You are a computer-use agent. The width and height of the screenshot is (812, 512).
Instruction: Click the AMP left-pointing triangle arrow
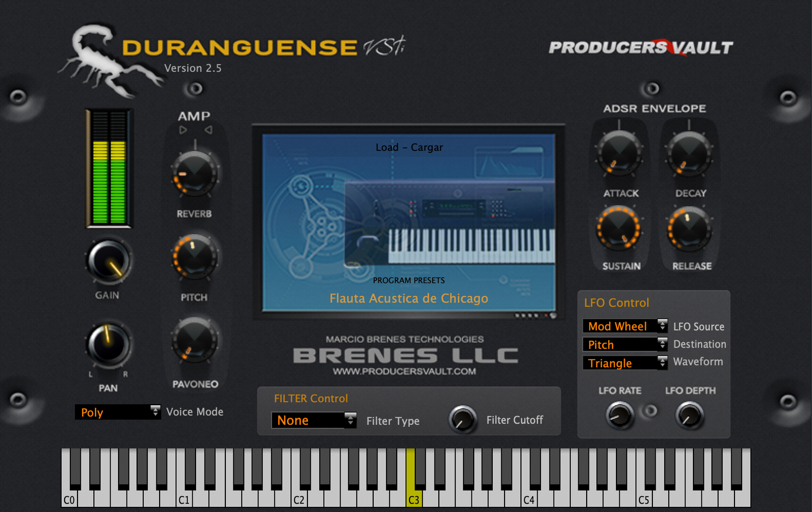pyautogui.click(x=208, y=130)
